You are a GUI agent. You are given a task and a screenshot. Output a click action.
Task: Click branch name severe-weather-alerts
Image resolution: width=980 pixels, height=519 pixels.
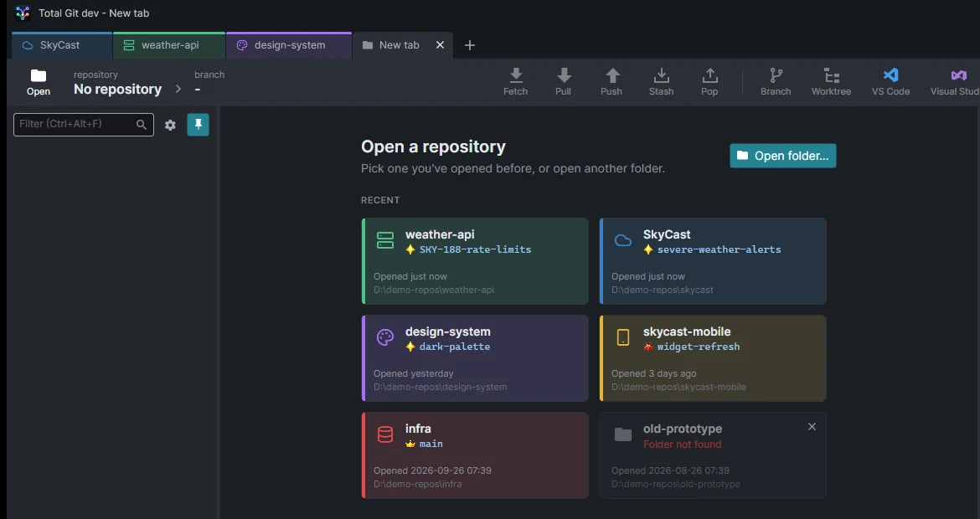pyautogui.click(x=719, y=249)
